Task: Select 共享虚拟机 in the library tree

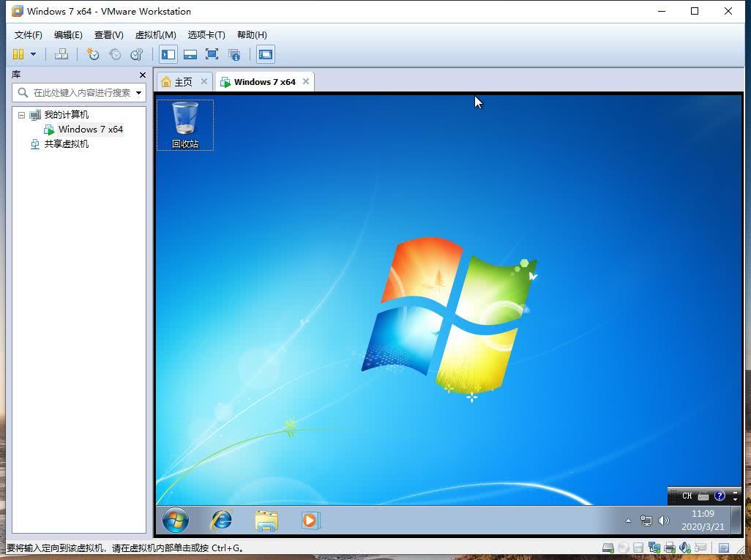Action: (66, 143)
